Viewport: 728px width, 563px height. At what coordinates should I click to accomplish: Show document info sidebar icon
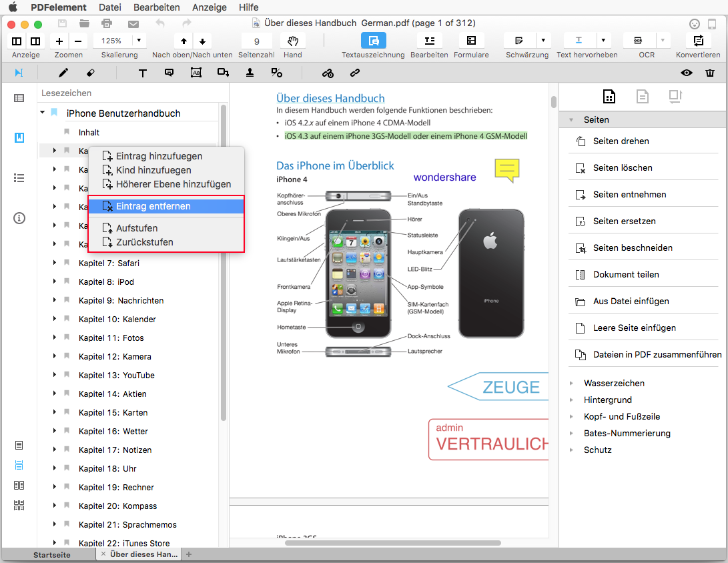coord(19,218)
